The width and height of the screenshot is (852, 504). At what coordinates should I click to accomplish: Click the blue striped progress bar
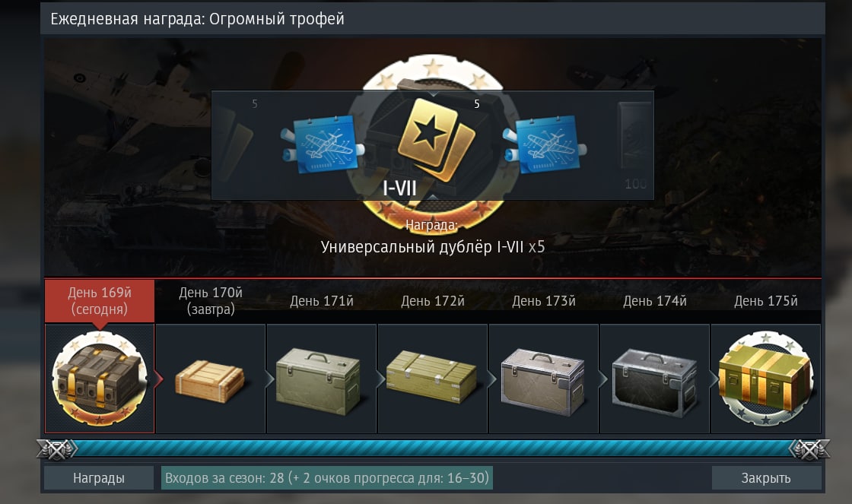[x=433, y=449]
